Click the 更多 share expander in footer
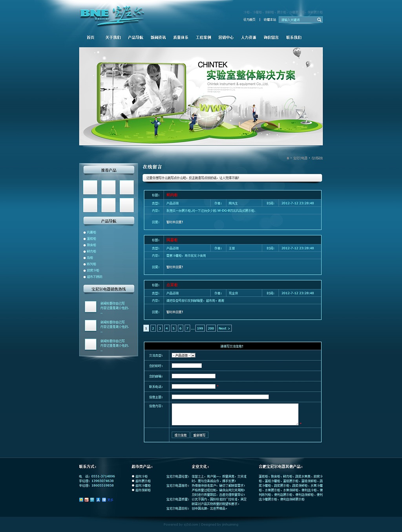This screenshot has height=532, width=402. (x=110, y=500)
